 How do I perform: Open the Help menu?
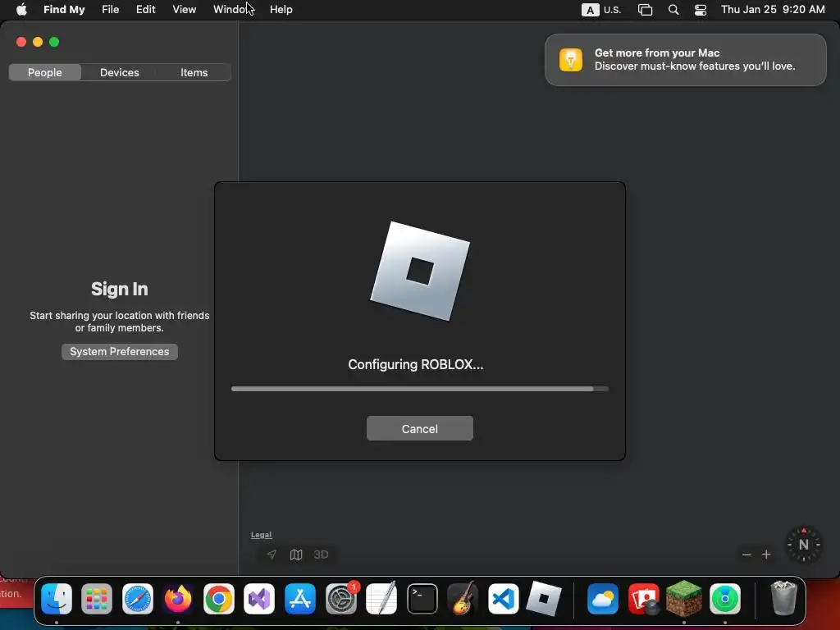[281, 10]
